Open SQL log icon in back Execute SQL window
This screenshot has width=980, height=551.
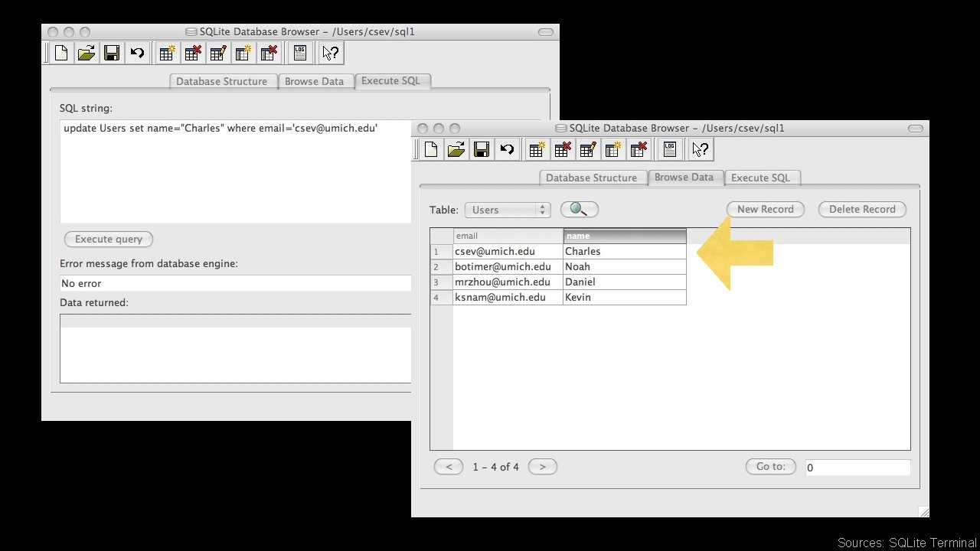point(300,53)
